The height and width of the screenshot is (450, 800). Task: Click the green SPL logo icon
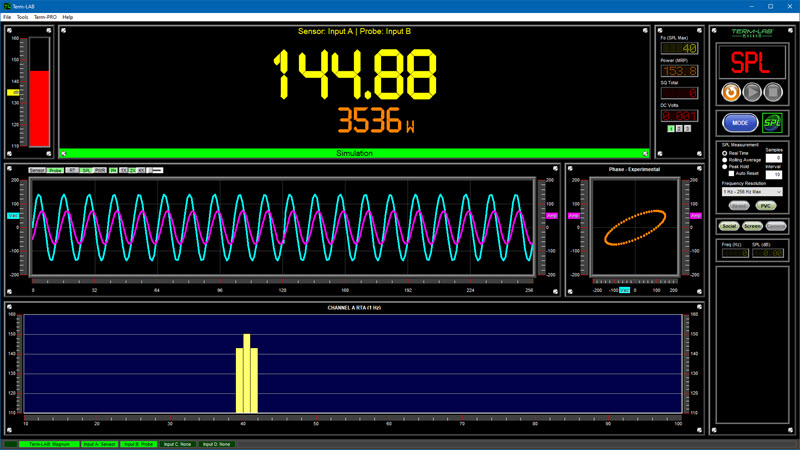[x=772, y=123]
